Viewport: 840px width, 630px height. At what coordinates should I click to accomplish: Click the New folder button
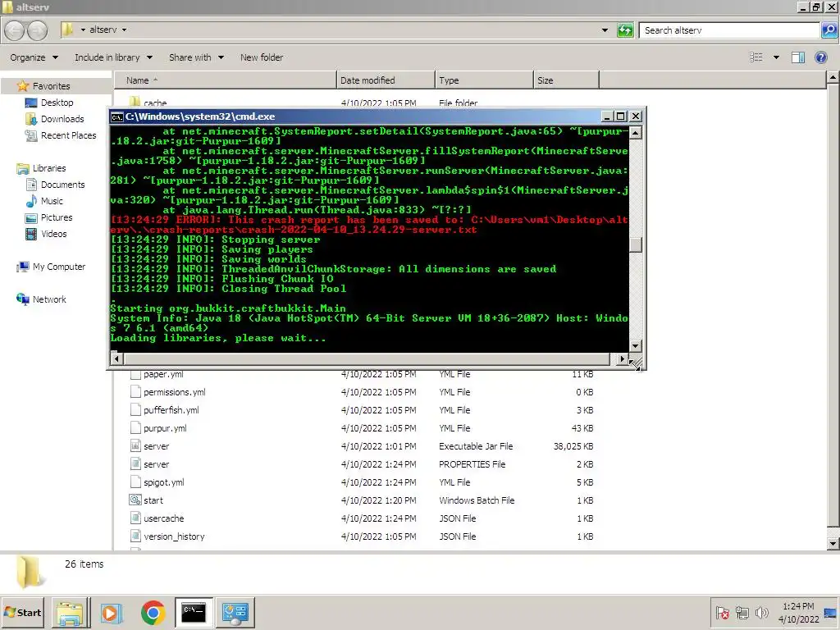[262, 57]
